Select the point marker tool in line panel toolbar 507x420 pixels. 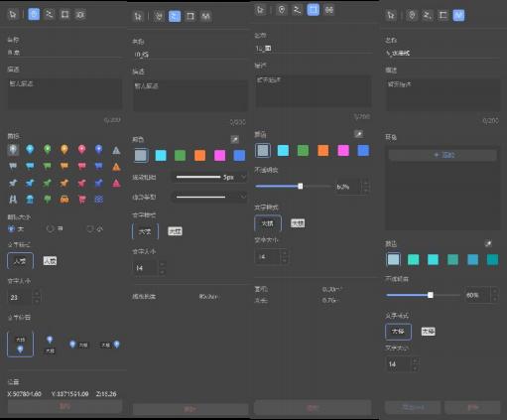pos(159,16)
